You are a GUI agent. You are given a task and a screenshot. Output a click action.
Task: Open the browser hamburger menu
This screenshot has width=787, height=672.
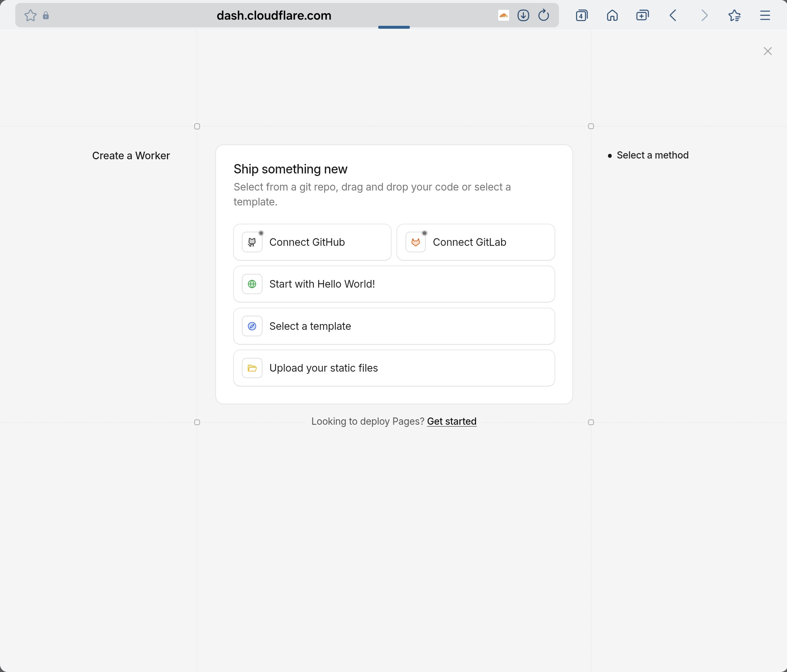(764, 16)
